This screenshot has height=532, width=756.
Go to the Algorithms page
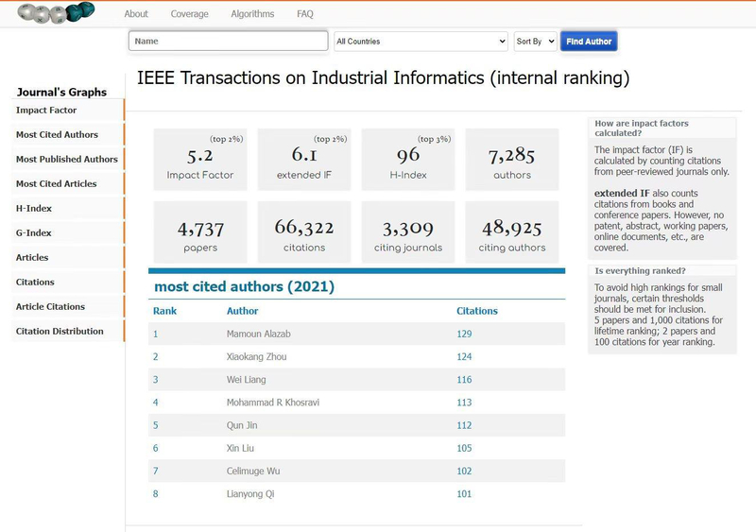coord(252,14)
